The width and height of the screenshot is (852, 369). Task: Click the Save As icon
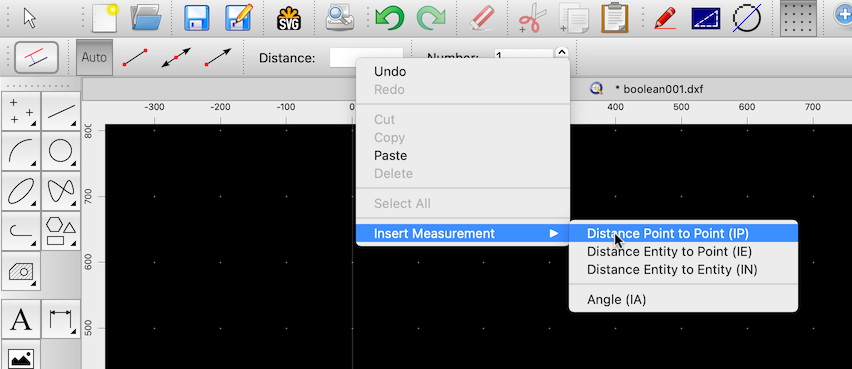point(239,17)
